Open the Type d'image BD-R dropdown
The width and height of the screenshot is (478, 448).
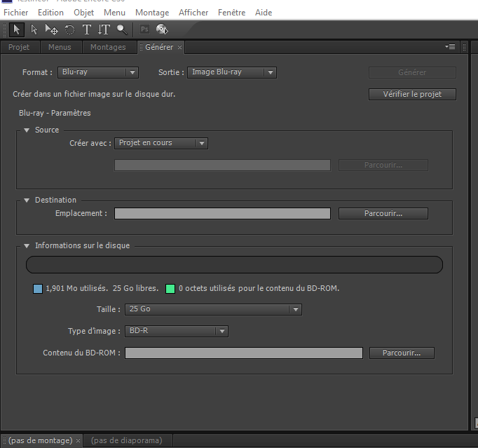(177, 331)
